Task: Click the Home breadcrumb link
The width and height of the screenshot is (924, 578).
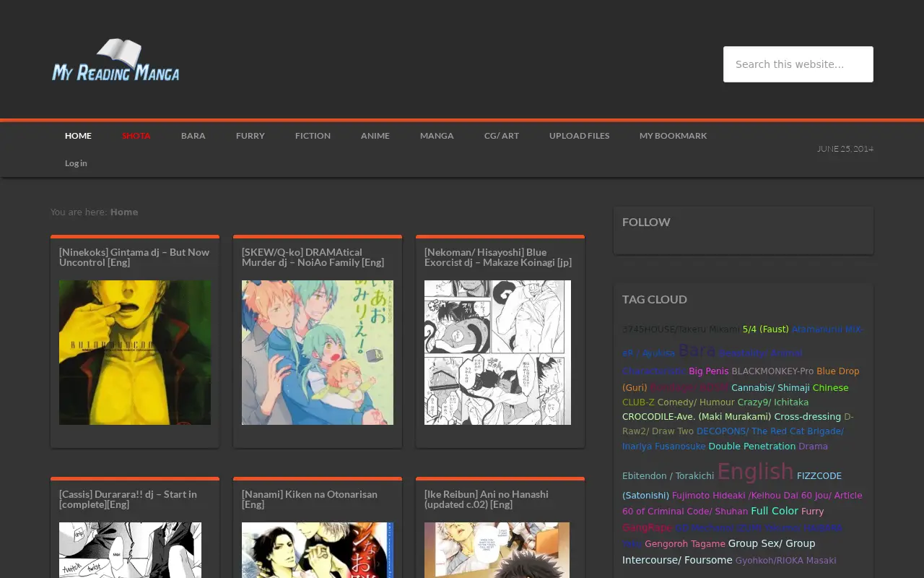Action: pos(124,212)
